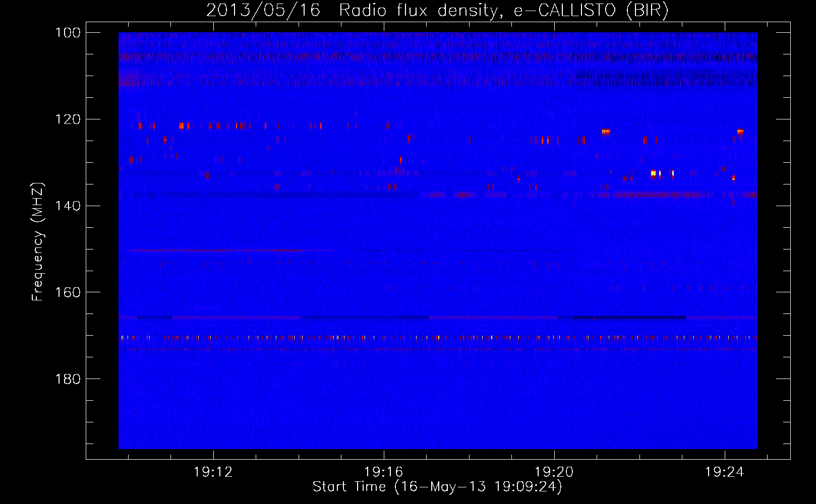Click the 'Frequency (MHZ)' axis label
Screen dimensions: 816x504
pyautogui.click(x=37, y=242)
